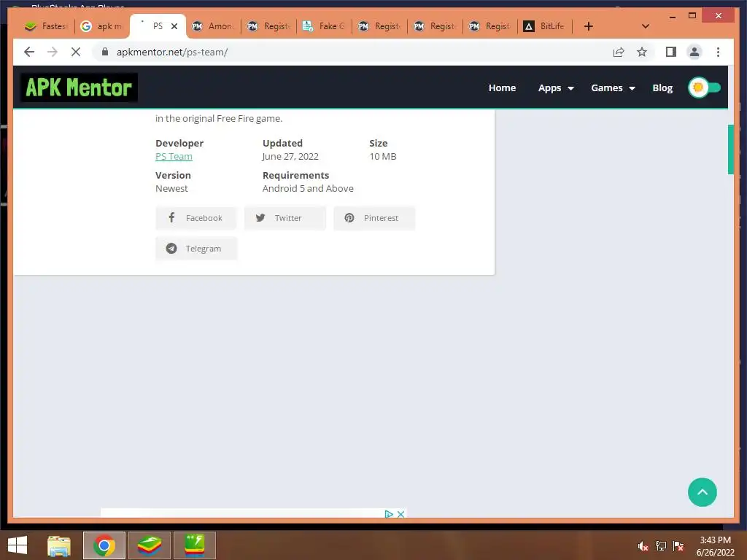
Task: Click the page vertical scrollbar thumb
Action: tap(730, 149)
